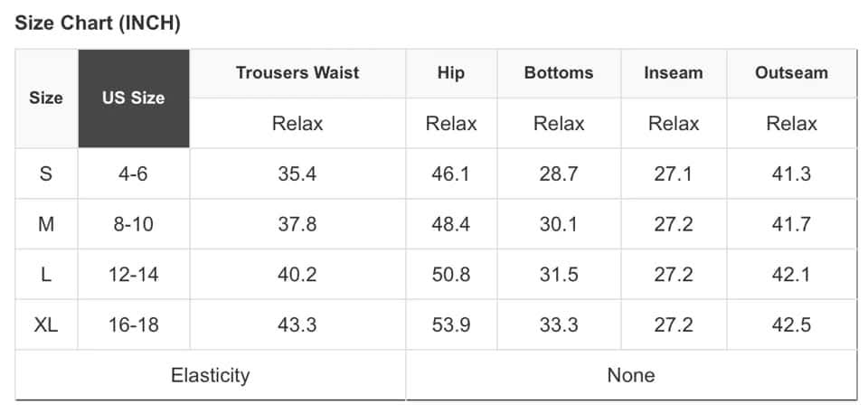Select outseam value 41.7
The width and height of the screenshot is (868, 413).
791,224
